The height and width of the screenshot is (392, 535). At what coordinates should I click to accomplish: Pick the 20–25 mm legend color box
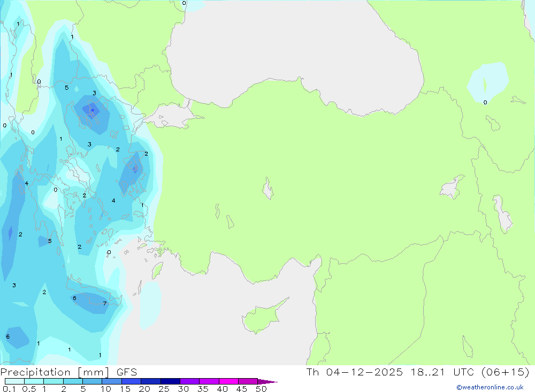pos(150,381)
